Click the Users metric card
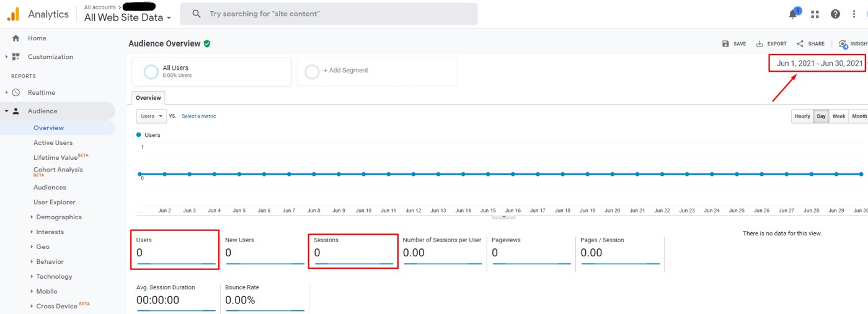Screen dimensions: 868x314 click(175, 250)
